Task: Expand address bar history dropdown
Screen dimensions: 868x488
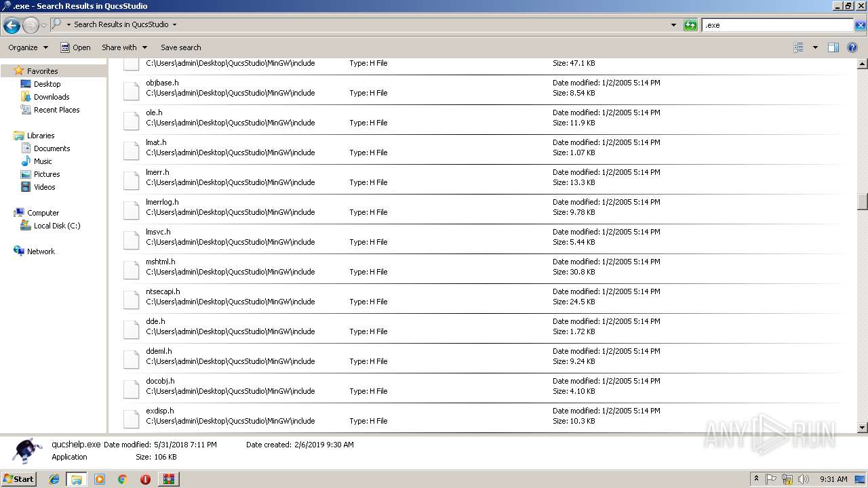Action: pyautogui.click(x=673, y=25)
